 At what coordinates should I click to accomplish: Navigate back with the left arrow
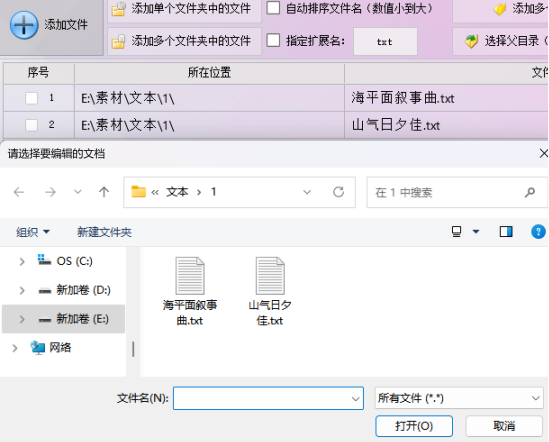(x=19, y=192)
